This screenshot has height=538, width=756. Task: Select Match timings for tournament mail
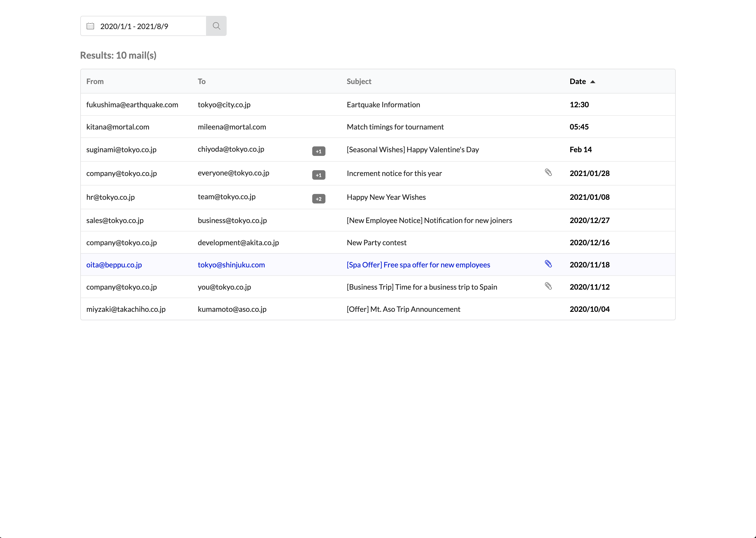395,127
